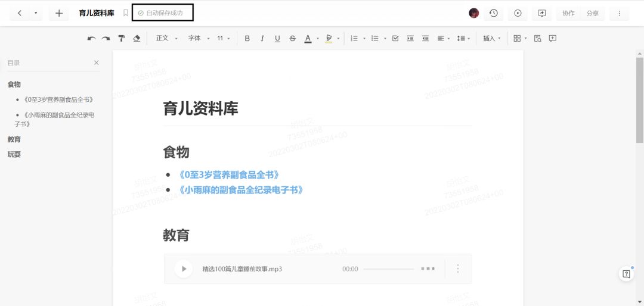Viewport: 644px width, 306px height.
Task: Insert a bulleted list
Action: pyautogui.click(x=374, y=38)
